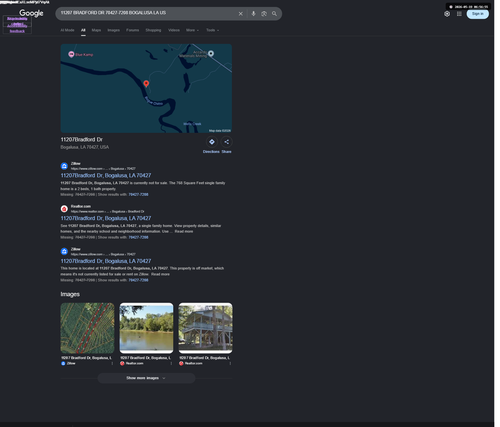Click 70427-7208 link under first Zillow result
This screenshot has width=500, height=427.
pyautogui.click(x=138, y=195)
